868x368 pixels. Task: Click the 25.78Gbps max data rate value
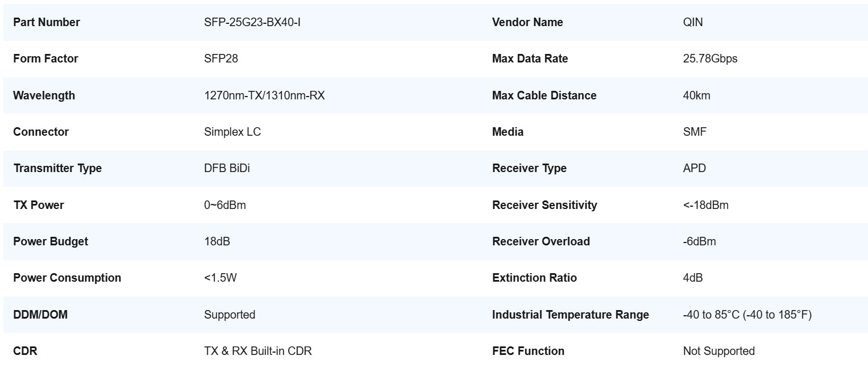click(x=710, y=58)
